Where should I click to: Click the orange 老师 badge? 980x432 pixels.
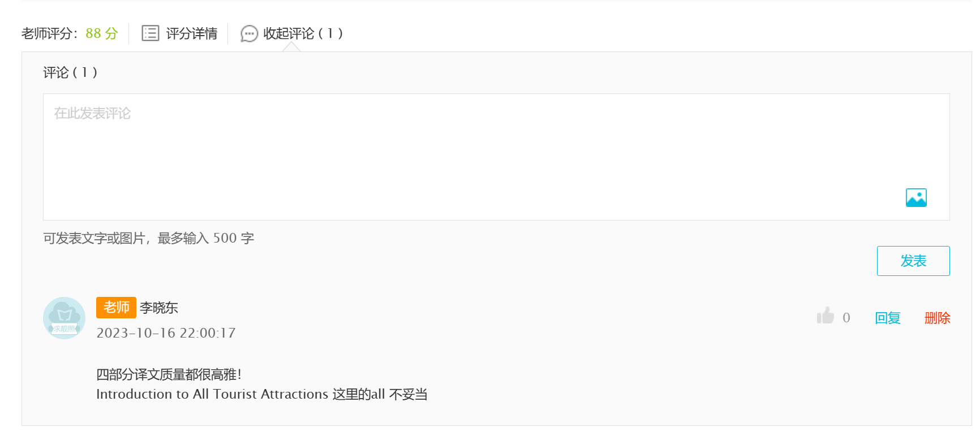point(116,307)
